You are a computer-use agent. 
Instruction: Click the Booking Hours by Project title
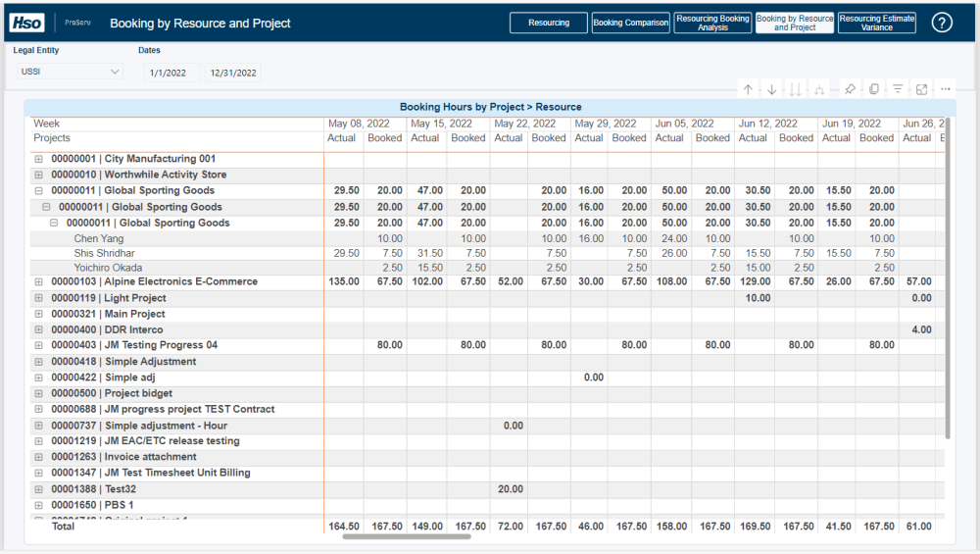click(x=491, y=107)
